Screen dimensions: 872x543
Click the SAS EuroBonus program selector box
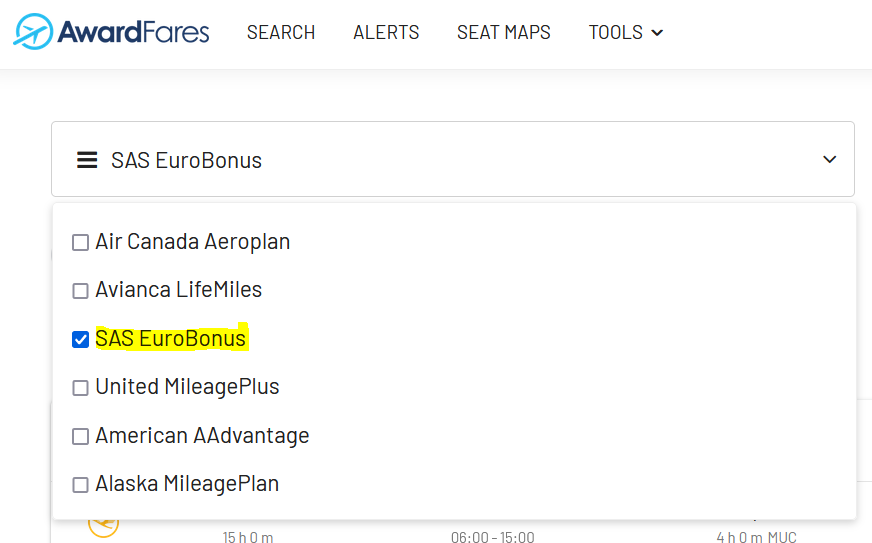(452, 160)
